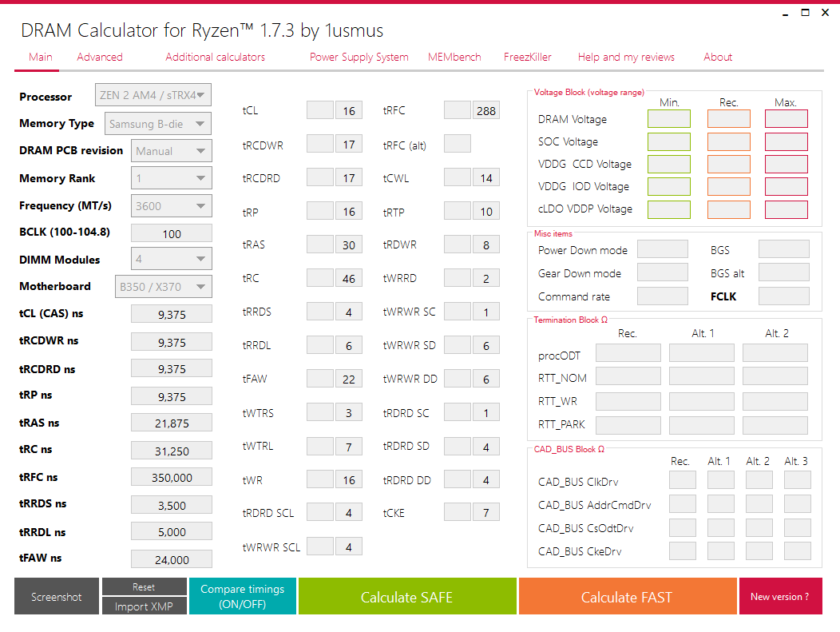840x632 pixels.
Task: Click the Calculate FAST button
Action: tap(628, 596)
